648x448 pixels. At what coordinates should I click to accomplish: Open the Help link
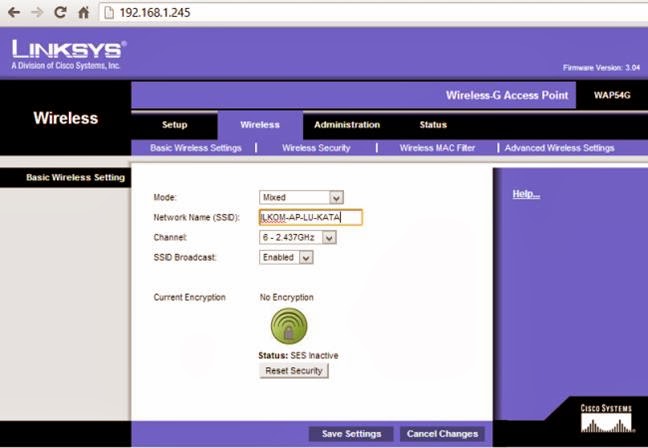[x=526, y=194]
